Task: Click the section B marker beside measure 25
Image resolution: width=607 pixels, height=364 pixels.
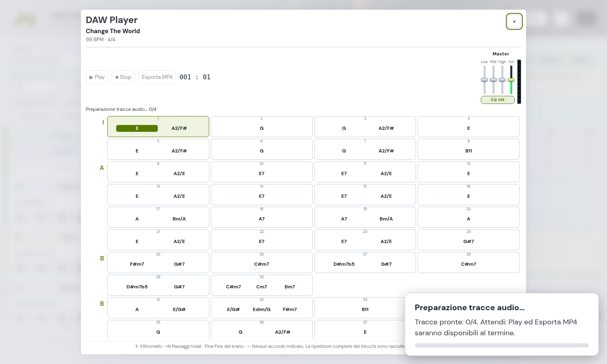Action: tap(102, 258)
